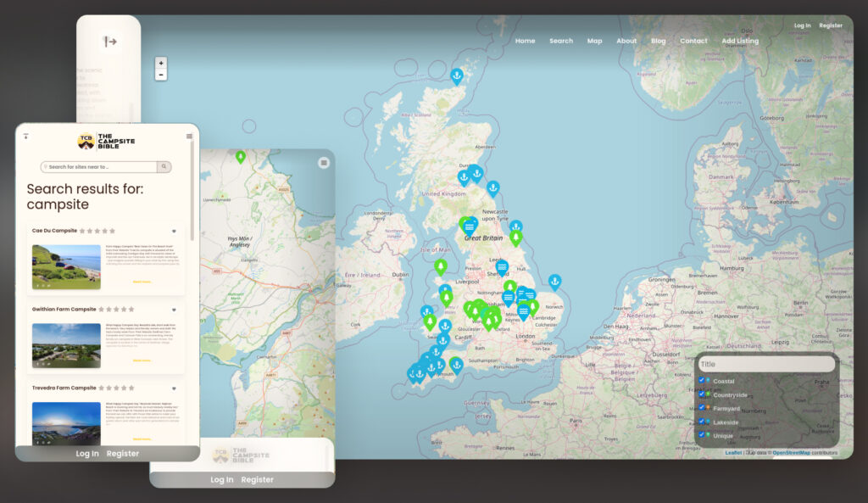Favorite Trevedra Farm Campsite with its heart icon
The width and height of the screenshot is (868, 503).
[174, 388]
